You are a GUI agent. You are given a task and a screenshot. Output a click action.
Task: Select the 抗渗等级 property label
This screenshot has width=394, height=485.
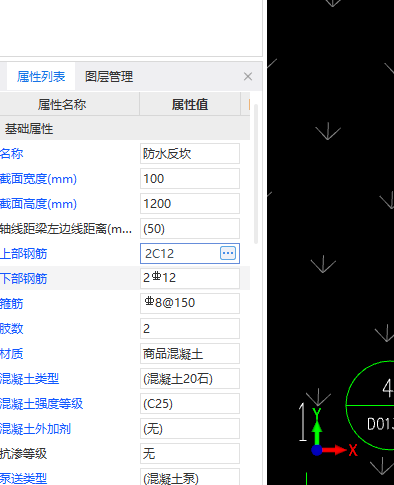23,454
